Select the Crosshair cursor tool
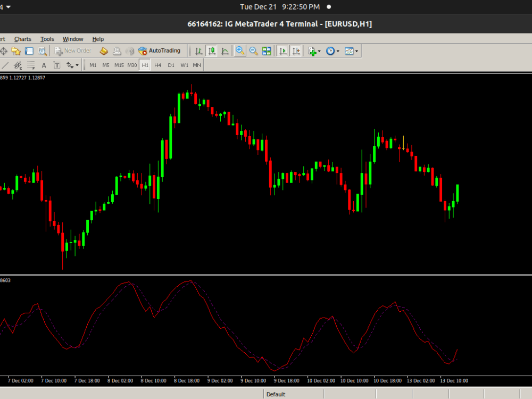The image size is (532, 399). click(x=4, y=51)
